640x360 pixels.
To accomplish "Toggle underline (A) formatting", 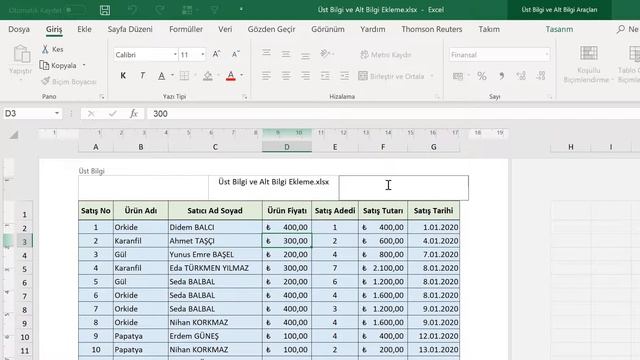I will tap(162, 76).
